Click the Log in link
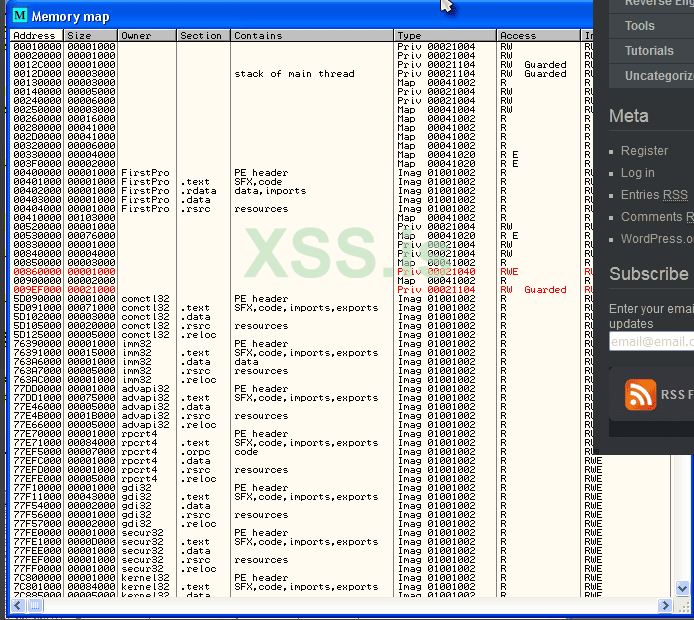Image resolution: width=694 pixels, height=620 pixels. point(637,173)
